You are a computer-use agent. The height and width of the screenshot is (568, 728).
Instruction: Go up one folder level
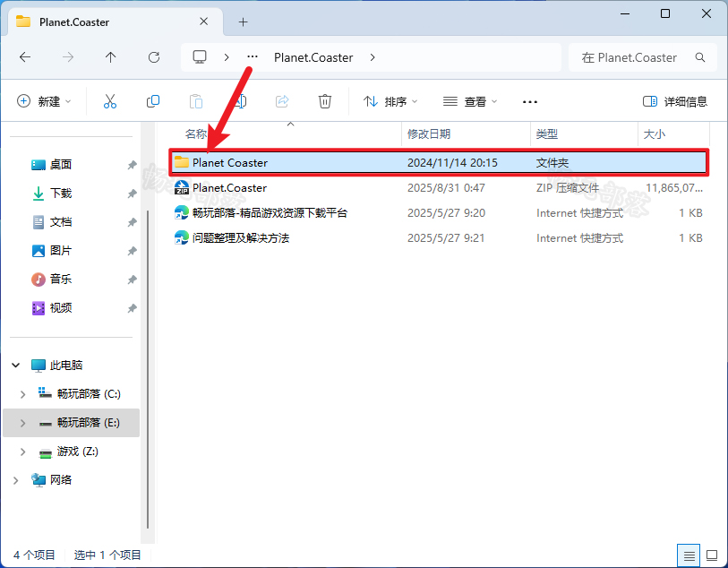110,57
